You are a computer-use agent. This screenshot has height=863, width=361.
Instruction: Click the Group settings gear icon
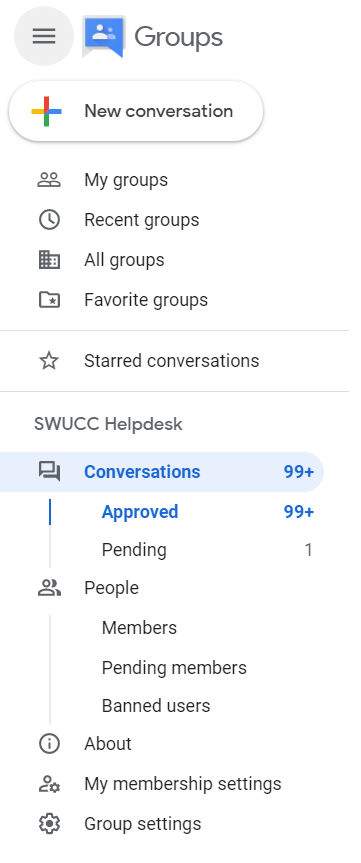click(49, 824)
